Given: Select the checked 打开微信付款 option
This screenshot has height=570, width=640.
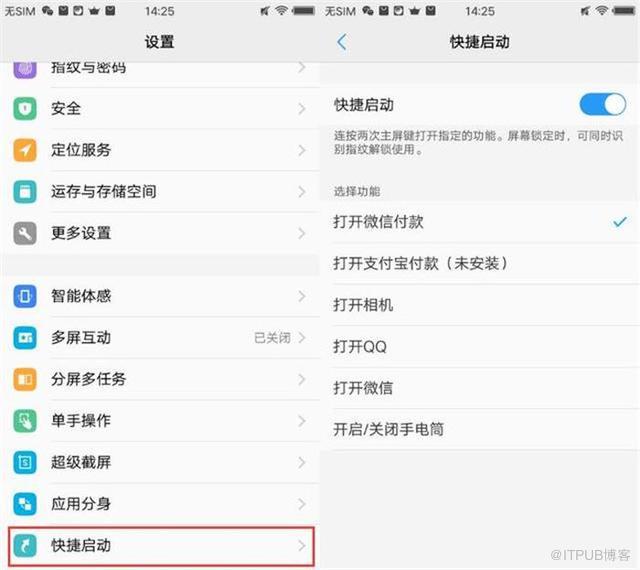Looking at the screenshot, I should pyautogui.click(x=480, y=222).
